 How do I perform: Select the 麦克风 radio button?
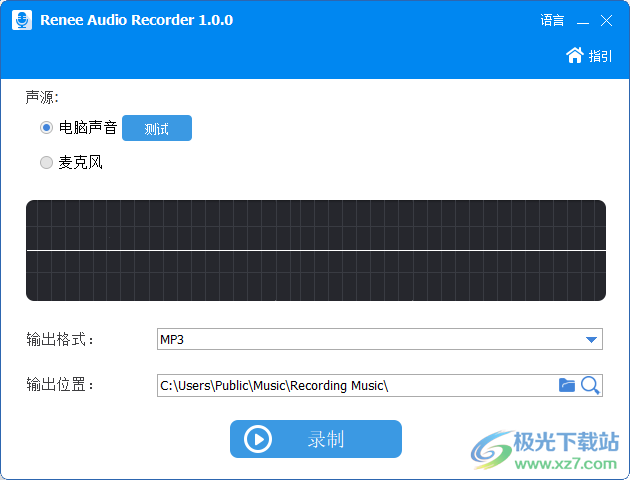coord(46,163)
